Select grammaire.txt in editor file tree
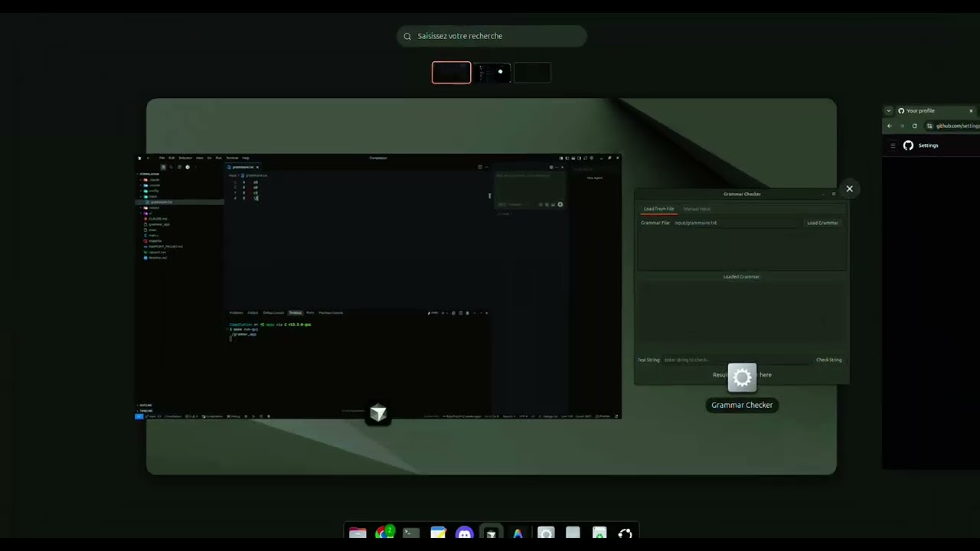Screen dimensions: 980x551 [179, 202]
